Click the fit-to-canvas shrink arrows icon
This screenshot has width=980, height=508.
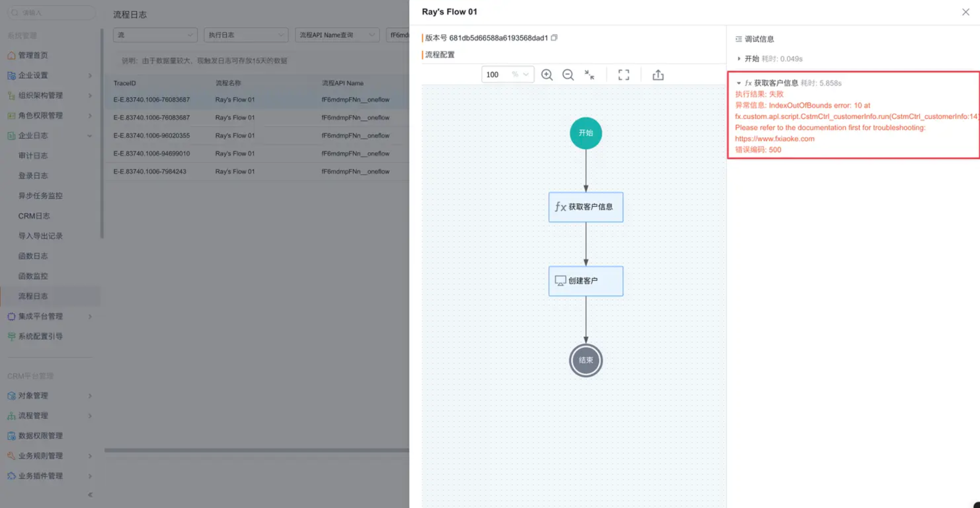click(x=589, y=75)
